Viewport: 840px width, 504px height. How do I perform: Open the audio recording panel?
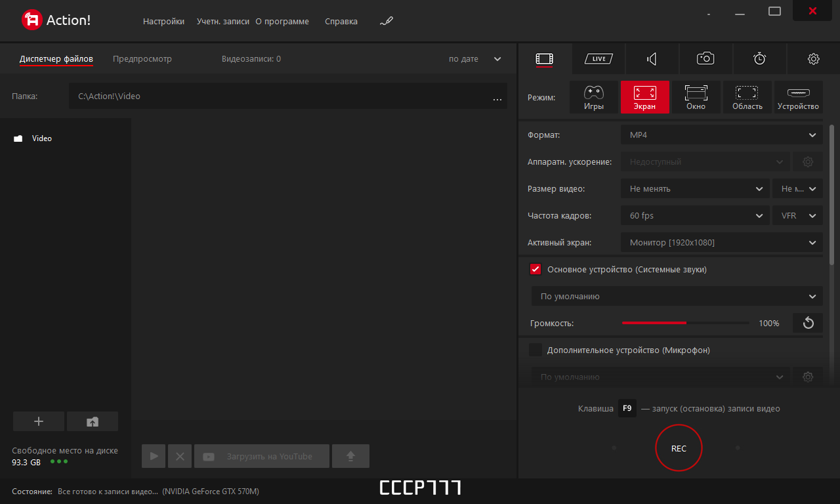652,58
